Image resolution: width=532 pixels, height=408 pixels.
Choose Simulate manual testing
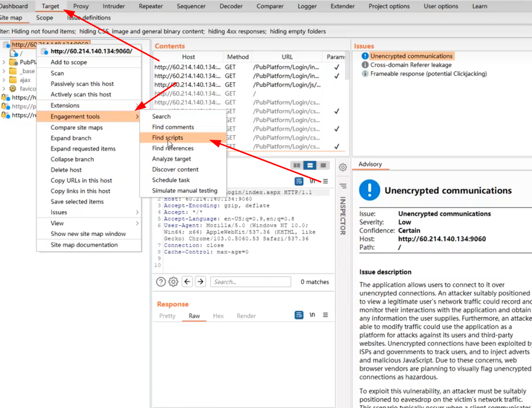point(183,191)
